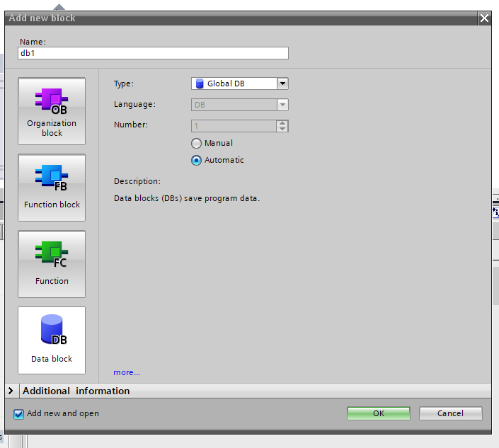Close the Add new block dialog

[x=484, y=18]
